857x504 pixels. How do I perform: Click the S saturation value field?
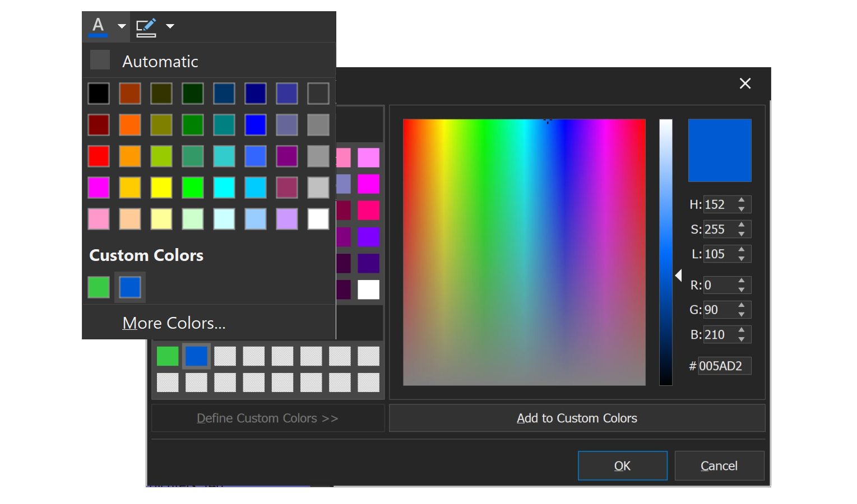pos(719,229)
